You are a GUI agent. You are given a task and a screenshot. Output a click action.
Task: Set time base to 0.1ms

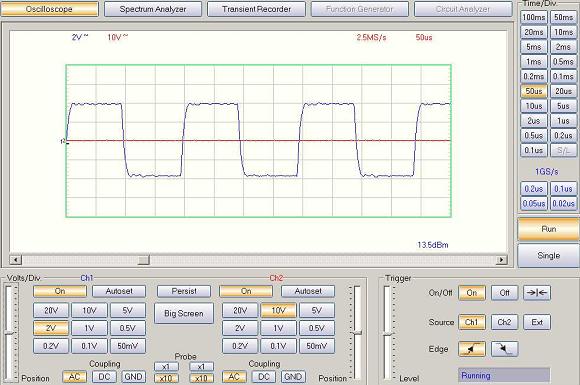click(563, 77)
